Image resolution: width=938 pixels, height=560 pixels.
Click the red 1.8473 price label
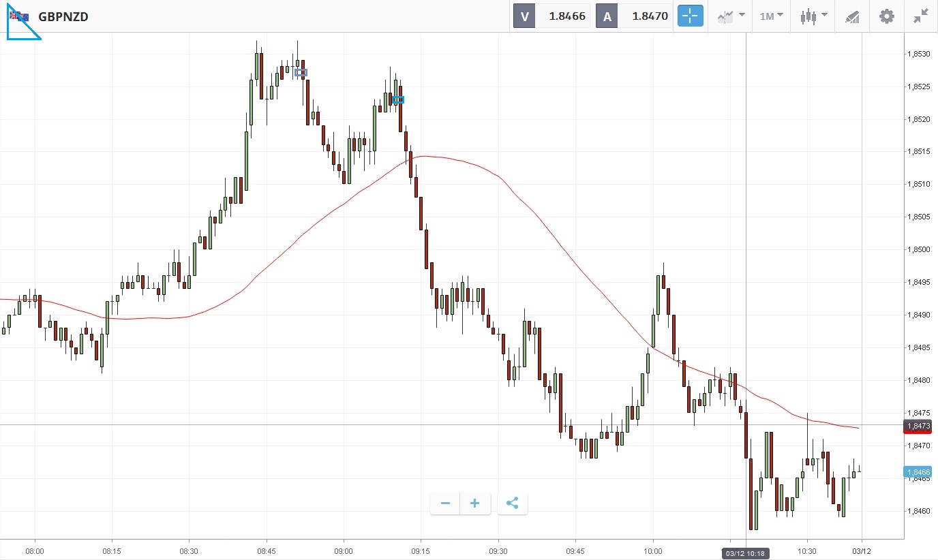918,426
